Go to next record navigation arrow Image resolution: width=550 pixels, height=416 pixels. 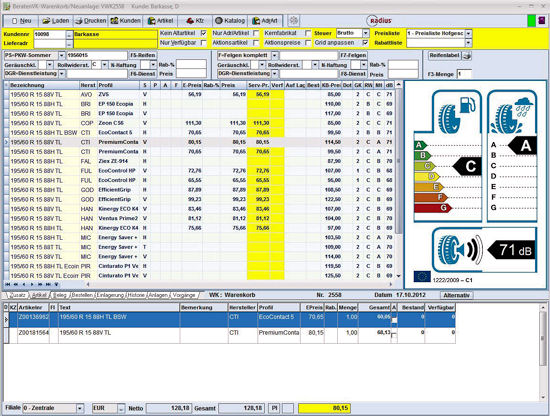(32, 284)
